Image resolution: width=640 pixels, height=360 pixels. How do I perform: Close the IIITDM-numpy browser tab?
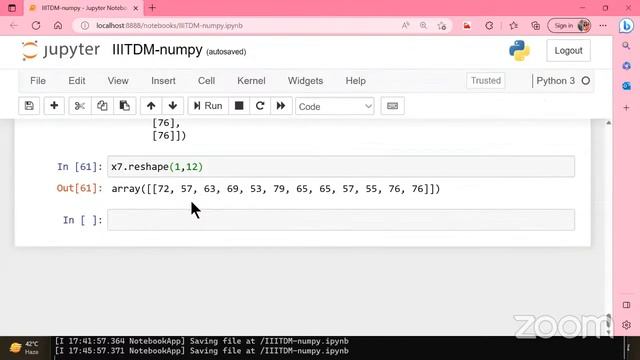(x=136, y=8)
